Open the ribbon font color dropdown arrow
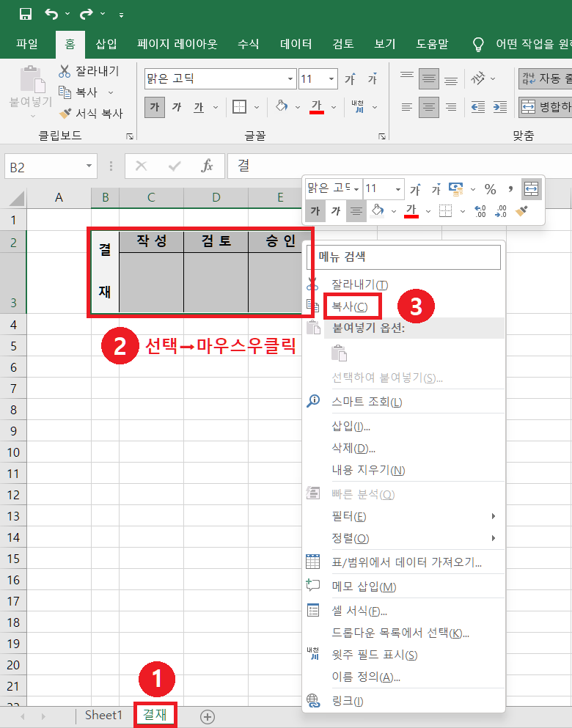 [x=334, y=108]
